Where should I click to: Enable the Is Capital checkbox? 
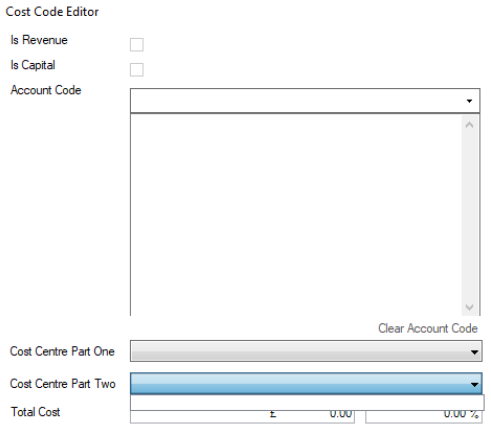click(136, 70)
